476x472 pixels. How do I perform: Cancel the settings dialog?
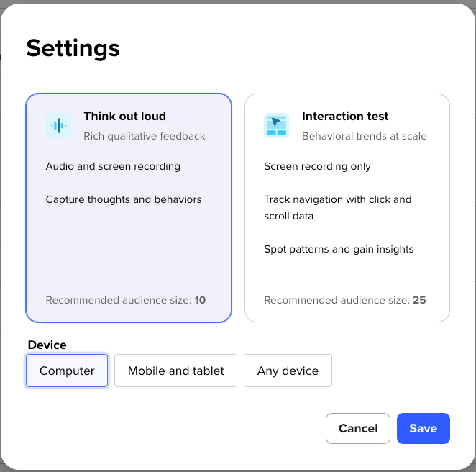pyautogui.click(x=358, y=428)
